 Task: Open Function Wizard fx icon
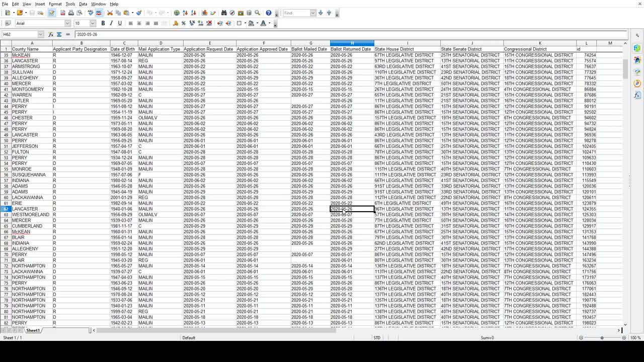[x=51, y=34]
